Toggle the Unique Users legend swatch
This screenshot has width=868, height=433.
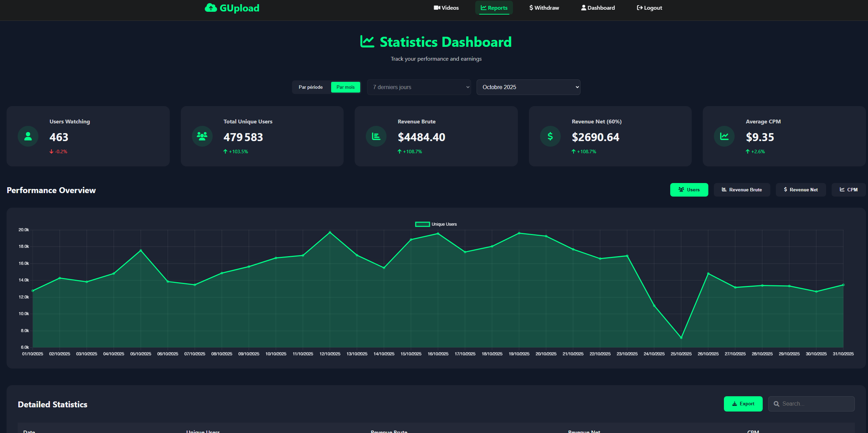[422, 224]
